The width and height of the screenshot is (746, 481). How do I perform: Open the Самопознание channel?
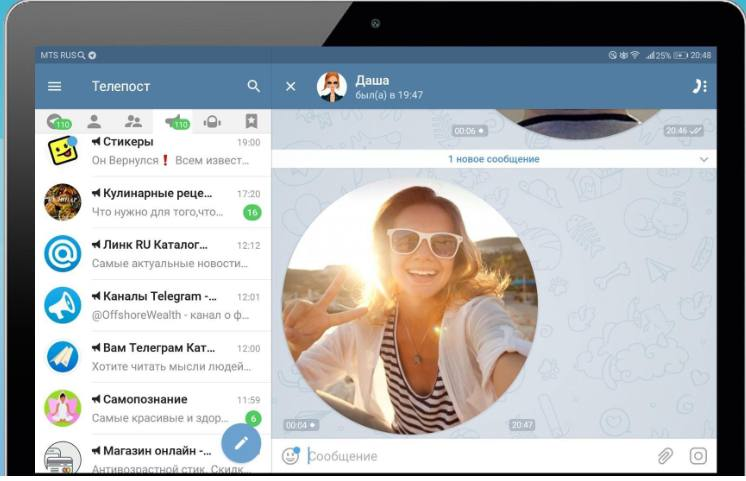(x=153, y=408)
